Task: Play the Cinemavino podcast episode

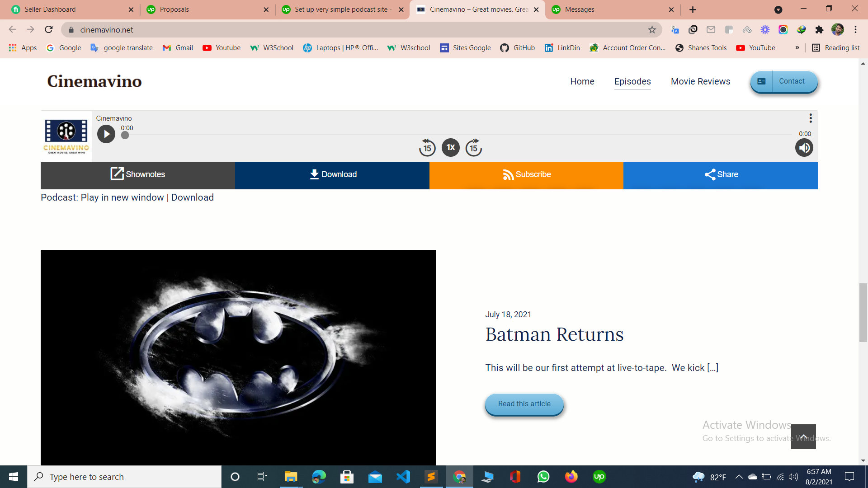Action: coord(106,134)
